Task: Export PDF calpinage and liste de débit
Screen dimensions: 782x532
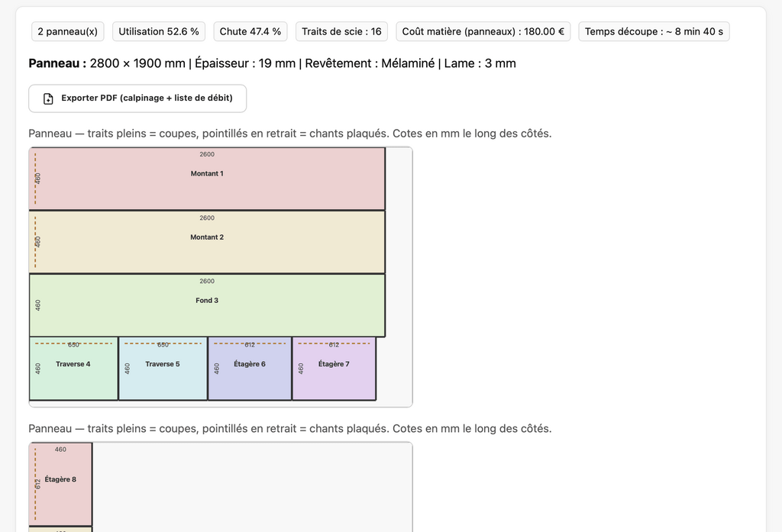Action: pyautogui.click(x=137, y=98)
